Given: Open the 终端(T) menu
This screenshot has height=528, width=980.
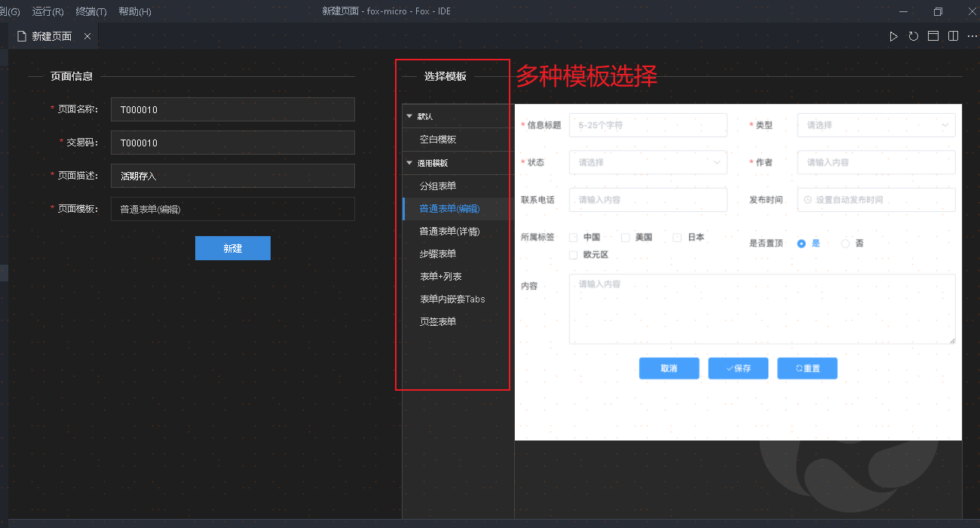Looking at the screenshot, I should (91, 11).
